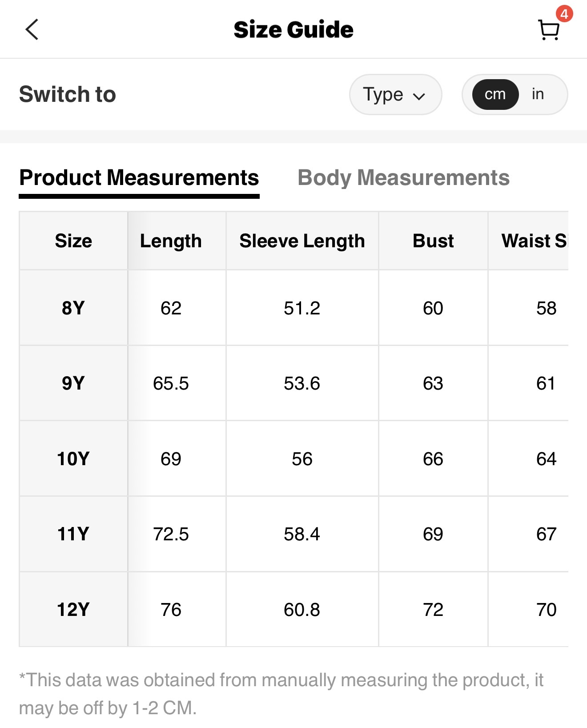Click the Type dropdown chevron arrow
Screen dimensions: 587x728
(x=419, y=96)
